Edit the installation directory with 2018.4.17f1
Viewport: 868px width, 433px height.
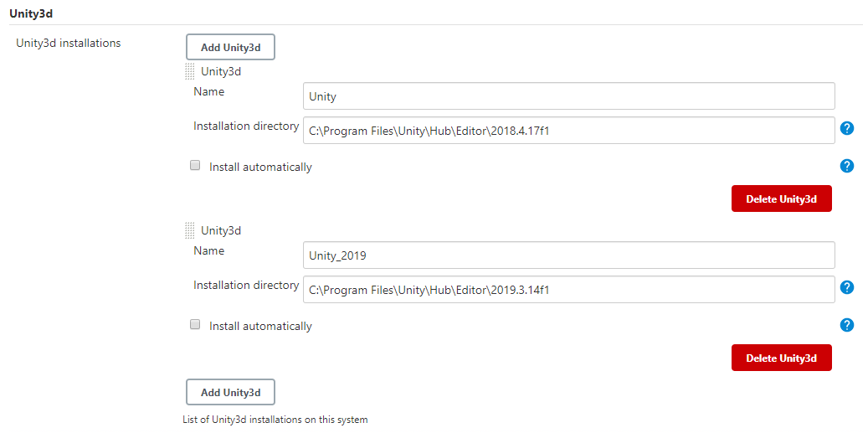(569, 130)
